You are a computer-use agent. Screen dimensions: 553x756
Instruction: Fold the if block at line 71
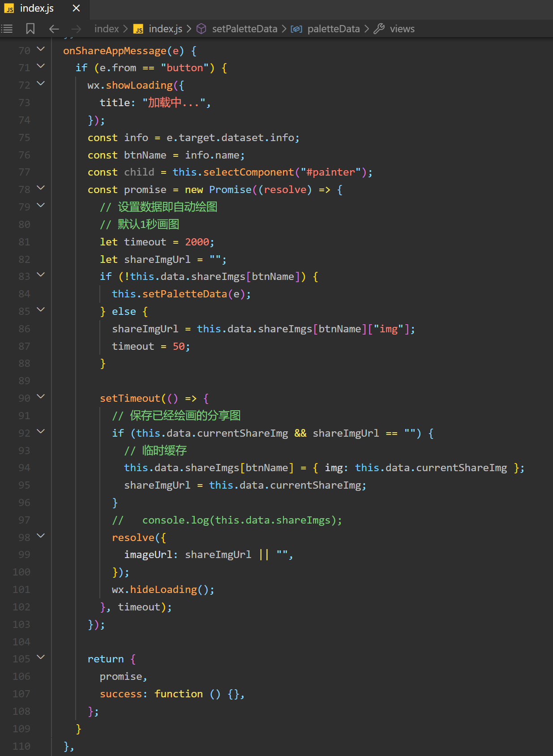[41, 66]
